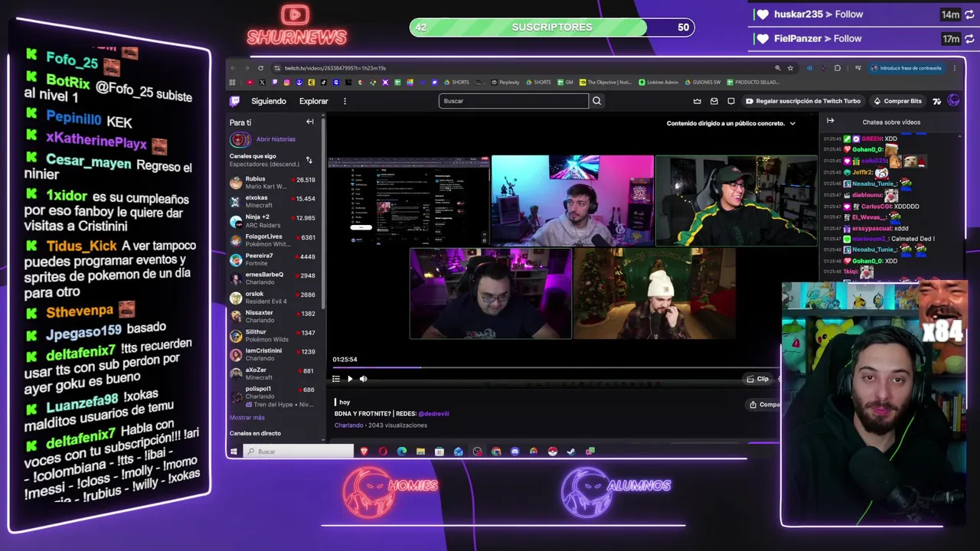Seek on the video progress bar
The height and width of the screenshot is (551, 980).
[556, 368]
